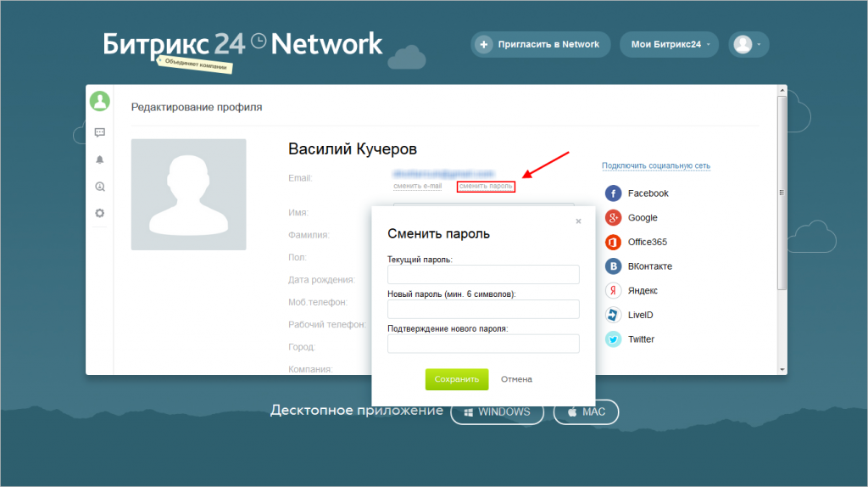Click the MAC desktop app button
The height and width of the screenshot is (487, 868).
click(587, 412)
